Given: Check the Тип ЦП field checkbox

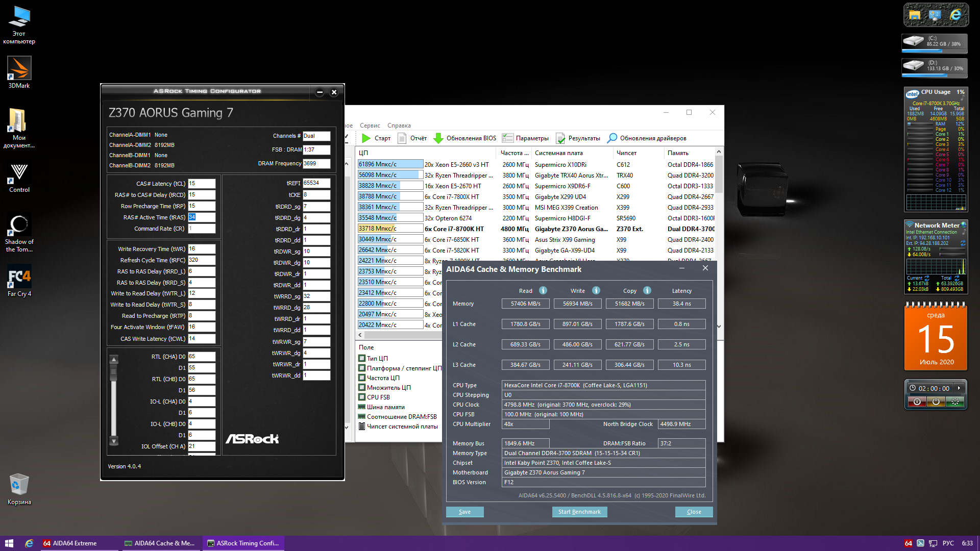Looking at the screenshot, I should pos(362,358).
